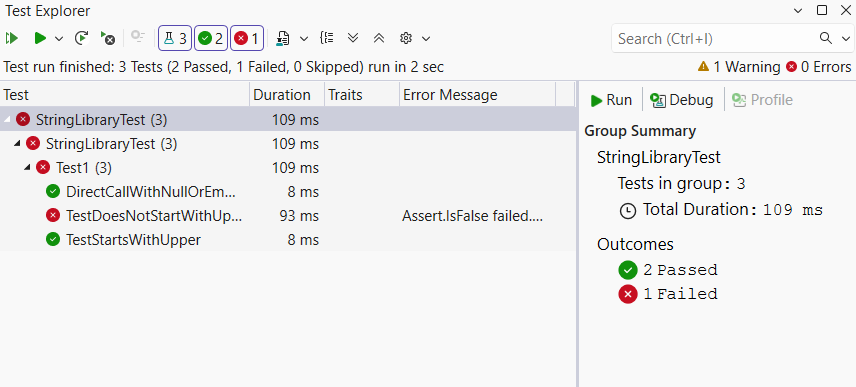This screenshot has width=856, height=387.
Task: Click passed icon beside DirectCallWithNullOrEm...
Action: click(53, 191)
